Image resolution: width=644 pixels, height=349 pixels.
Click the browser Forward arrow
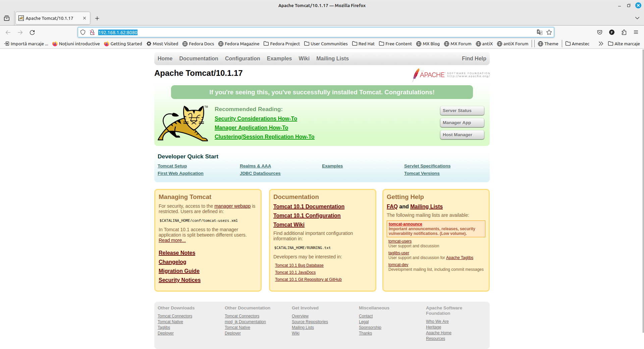click(x=20, y=32)
